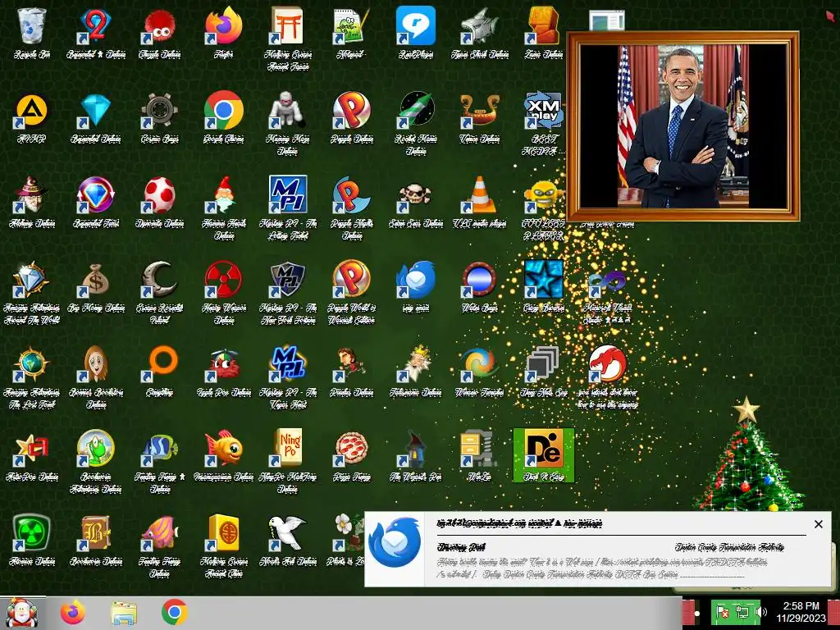Open Mahjong Escape Ancient Japan shortcut
This screenshot has height=630, width=840.
288,27
